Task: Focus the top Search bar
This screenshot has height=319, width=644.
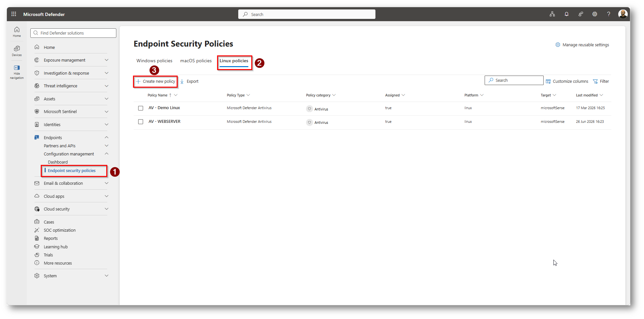Action: click(307, 14)
